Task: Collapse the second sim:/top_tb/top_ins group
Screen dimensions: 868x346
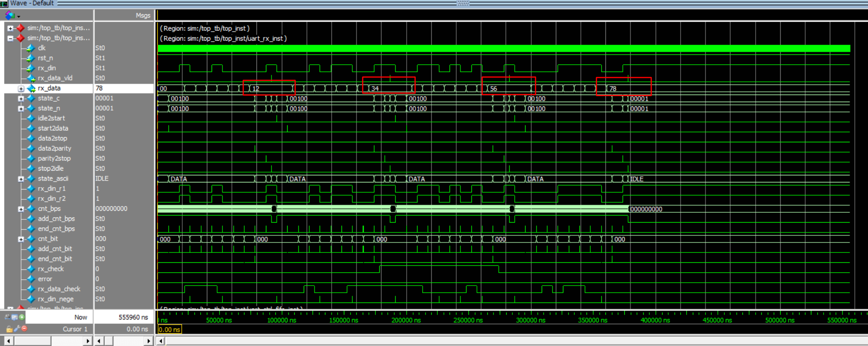Action: coord(10,38)
